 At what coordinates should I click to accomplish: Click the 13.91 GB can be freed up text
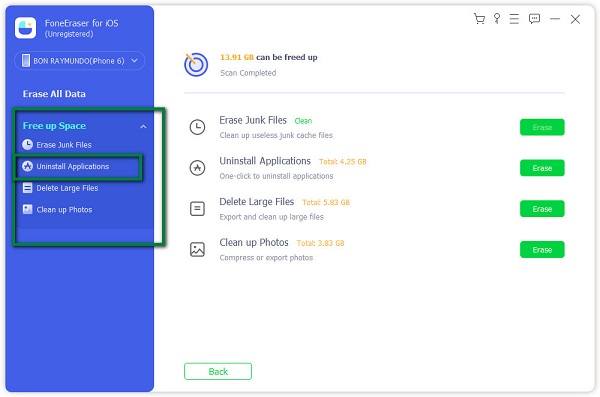tap(269, 57)
